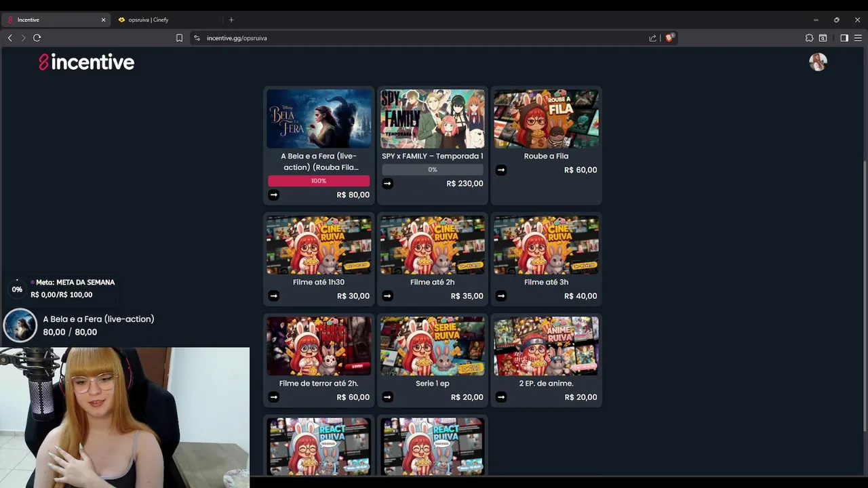Click the 'R$ 0,00/R$ 100,00' goal amount
868x488 pixels.
[62, 295]
